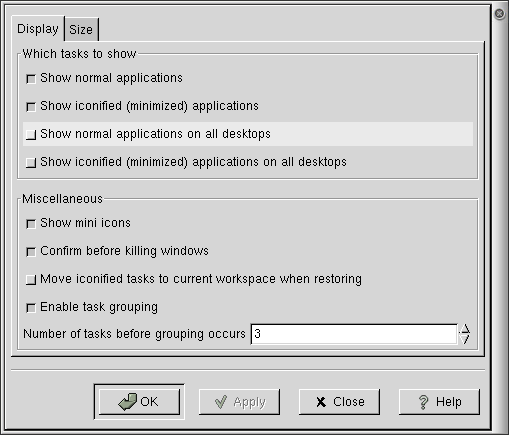Click the checkmark icon on Apply

click(x=221, y=402)
